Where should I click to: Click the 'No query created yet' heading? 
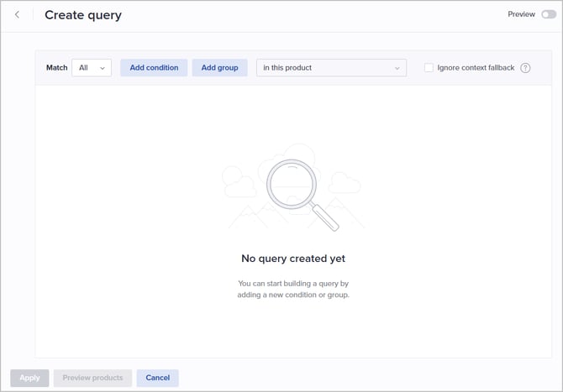(x=293, y=259)
